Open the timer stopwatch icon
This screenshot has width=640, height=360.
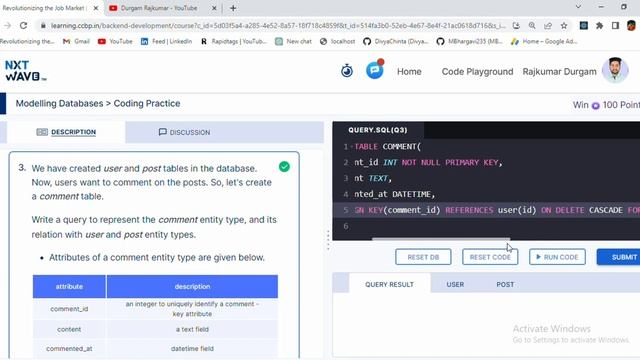tap(347, 71)
